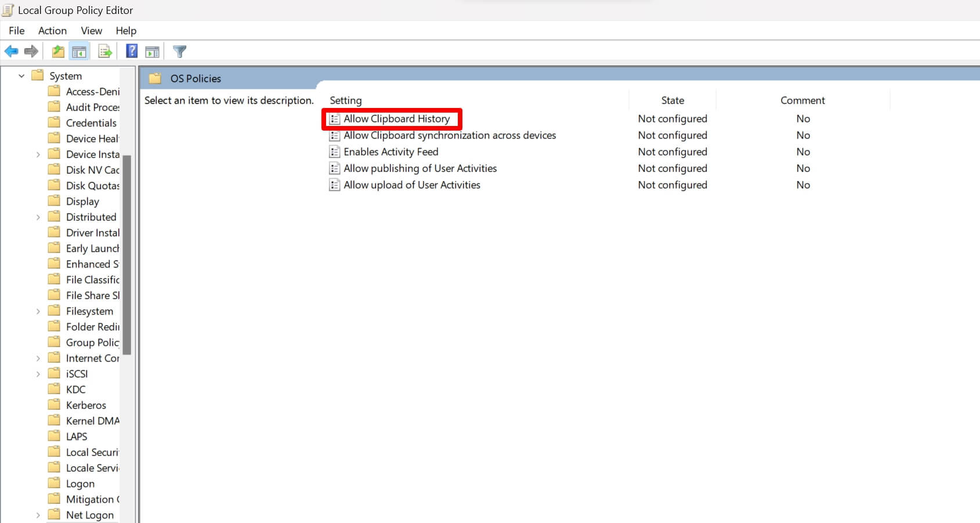Sort by the State column header

coord(672,100)
